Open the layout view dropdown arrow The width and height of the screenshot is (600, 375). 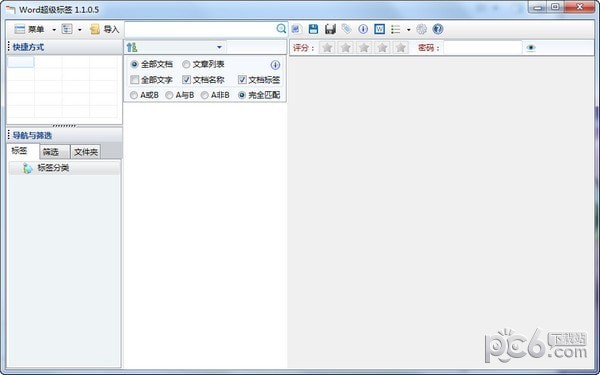80,30
